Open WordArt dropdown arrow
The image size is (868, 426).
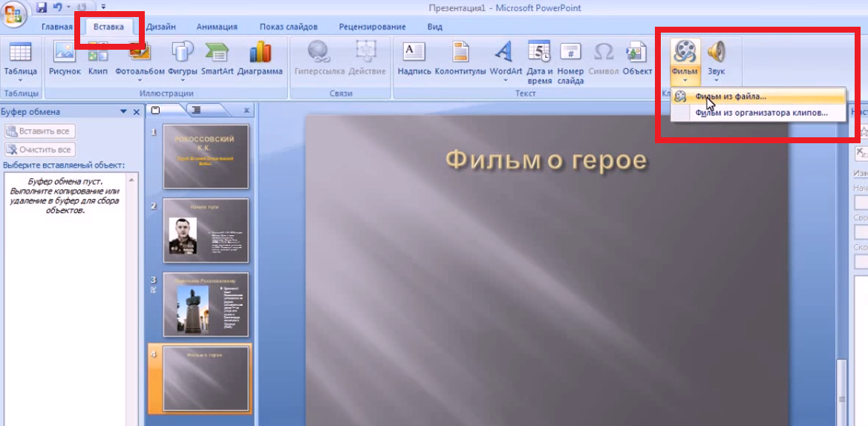[x=506, y=81]
